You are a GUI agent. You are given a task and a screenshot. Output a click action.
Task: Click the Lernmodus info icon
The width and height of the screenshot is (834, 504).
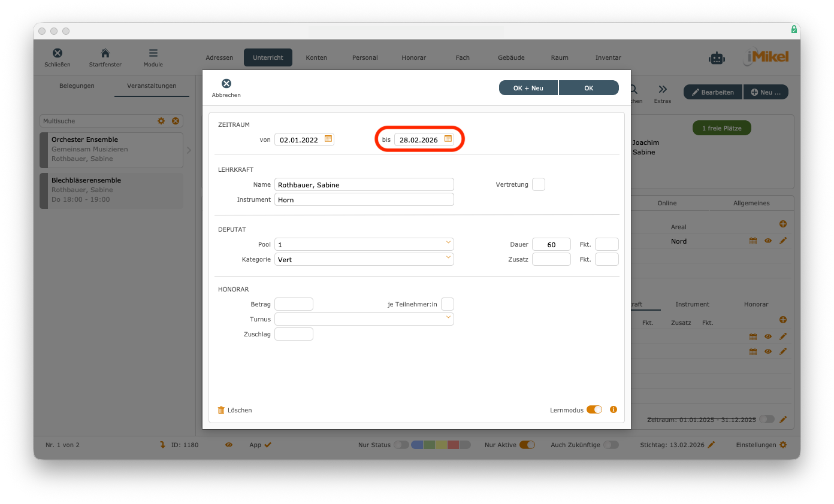613,410
